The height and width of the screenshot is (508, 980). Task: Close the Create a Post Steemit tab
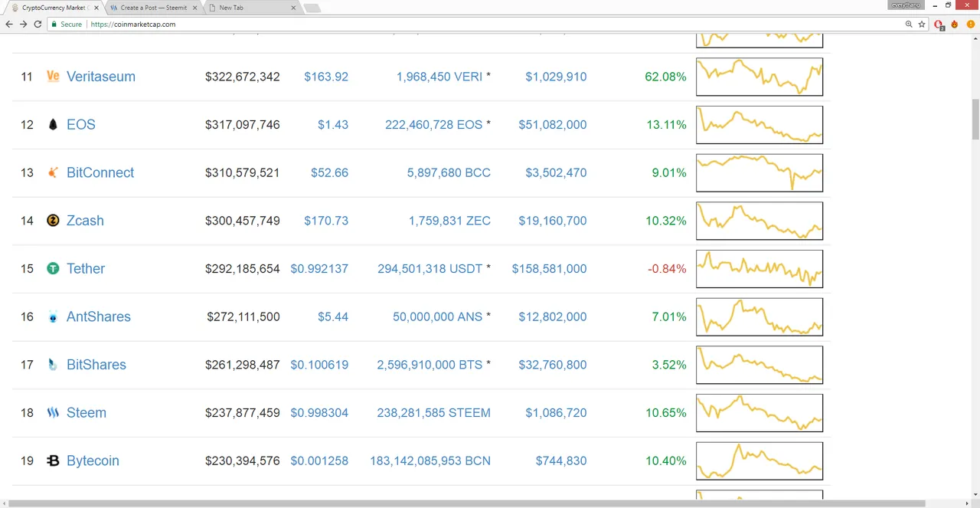(x=194, y=8)
